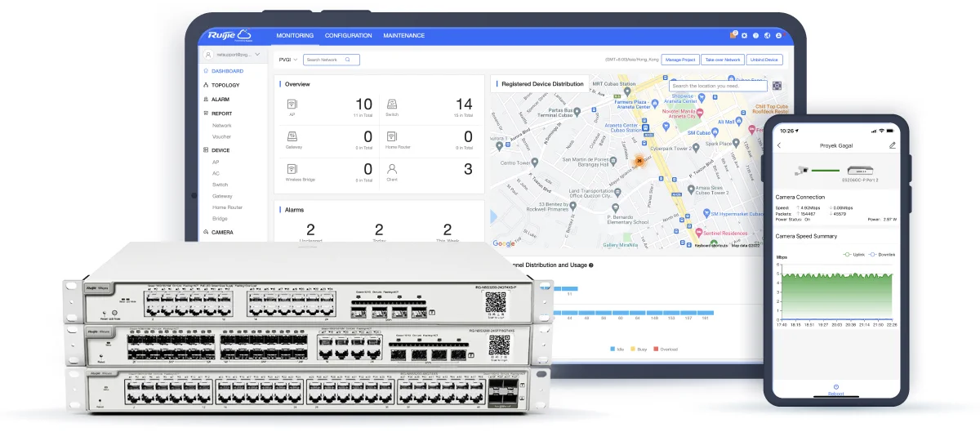Open the language globe icon

tap(768, 36)
